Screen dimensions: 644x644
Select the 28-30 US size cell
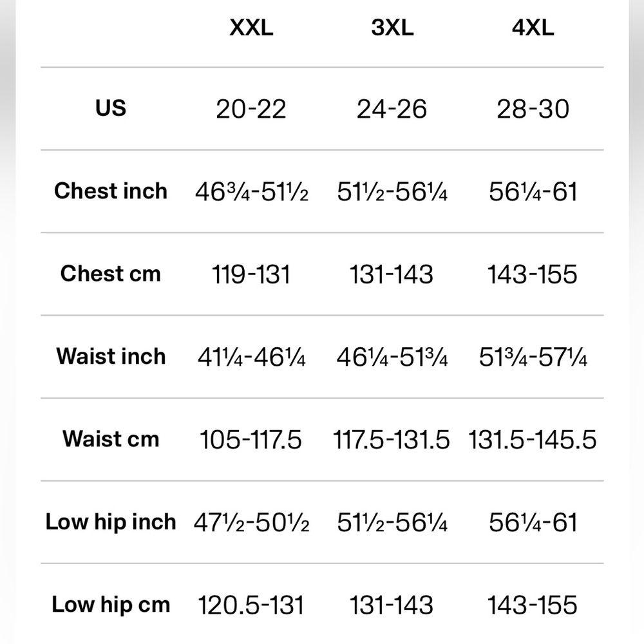(533, 109)
